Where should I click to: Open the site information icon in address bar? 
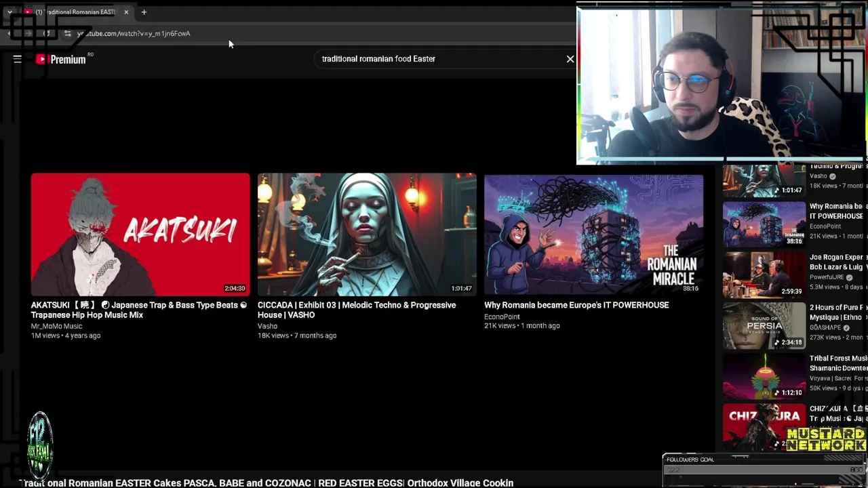[67, 33]
